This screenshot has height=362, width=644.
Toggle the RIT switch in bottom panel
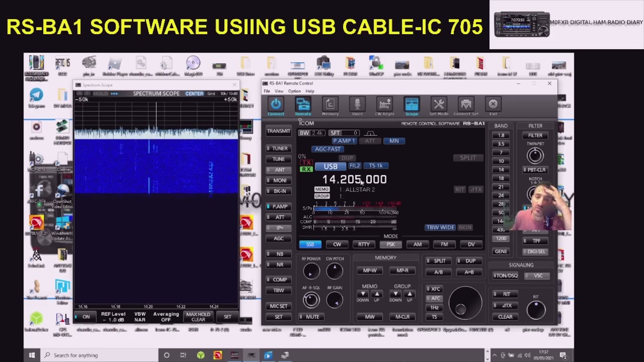tap(505, 294)
